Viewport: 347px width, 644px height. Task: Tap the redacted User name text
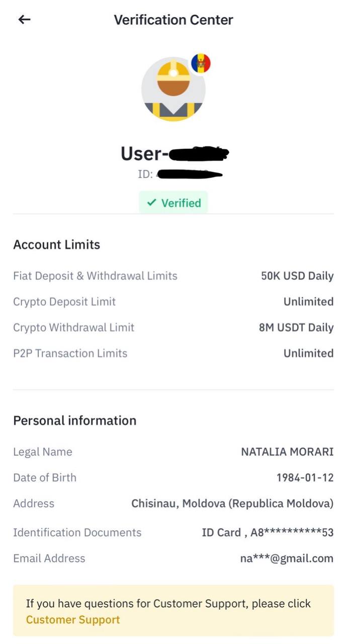(x=173, y=153)
